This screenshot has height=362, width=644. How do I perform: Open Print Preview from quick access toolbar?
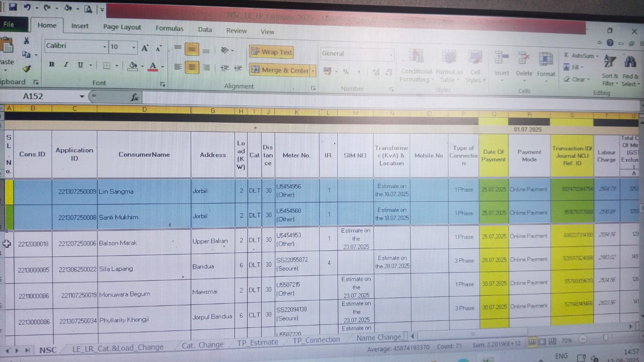click(88, 9)
